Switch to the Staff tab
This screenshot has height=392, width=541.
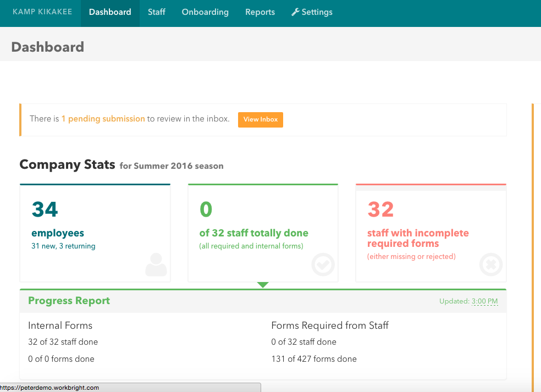click(156, 12)
